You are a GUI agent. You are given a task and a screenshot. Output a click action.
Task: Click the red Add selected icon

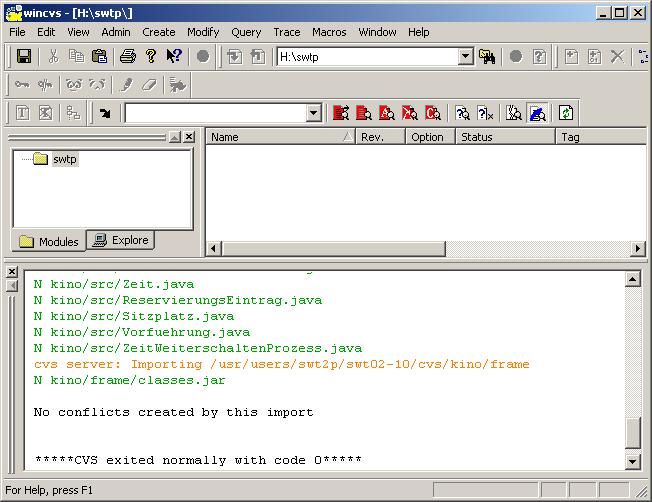pos(387,113)
